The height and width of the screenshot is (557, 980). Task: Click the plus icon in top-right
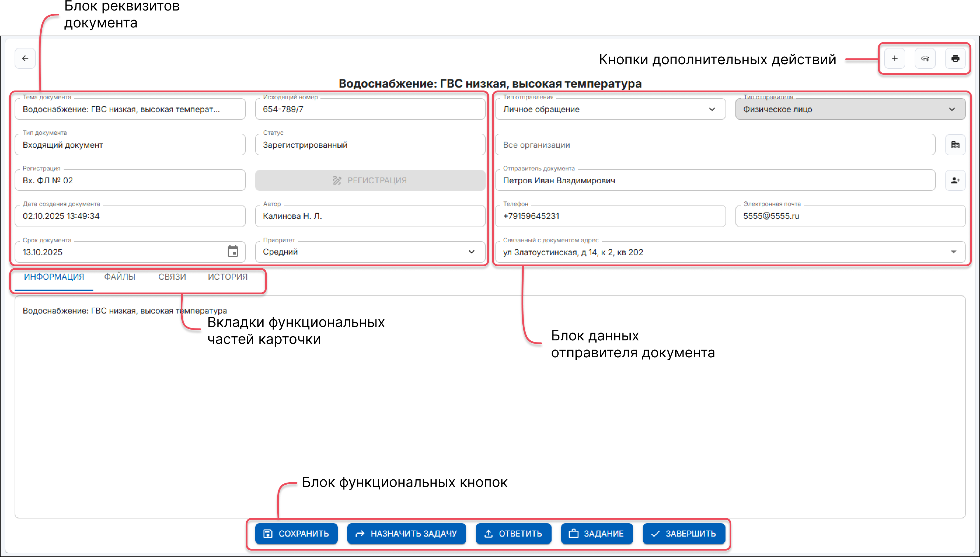click(x=894, y=58)
